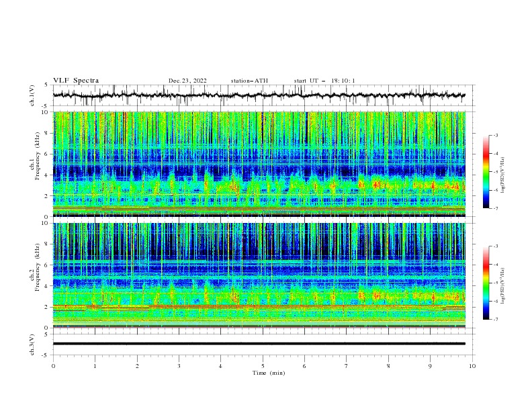Click the ch.1 colorbar "log(PSD)(V²/Hz)" label
Image resolution: width=532 pixels, height=411 pixels.
pyautogui.click(x=503, y=175)
